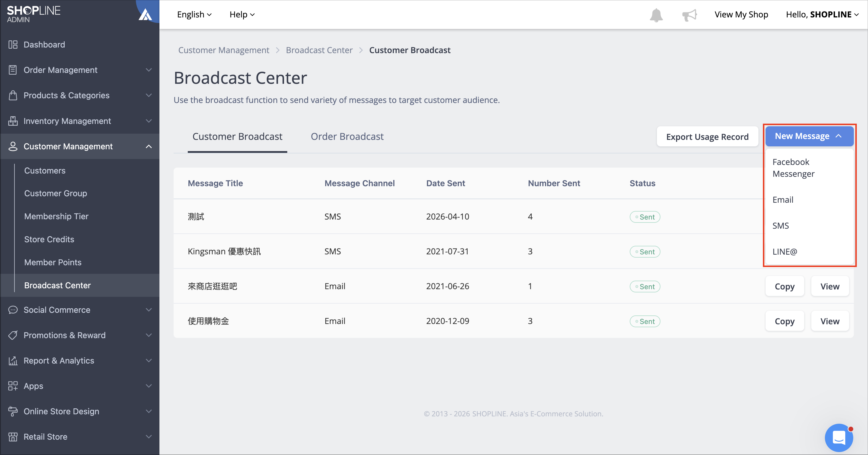The height and width of the screenshot is (455, 868).
Task: Expand the Products & Categories chevron
Action: tap(149, 95)
